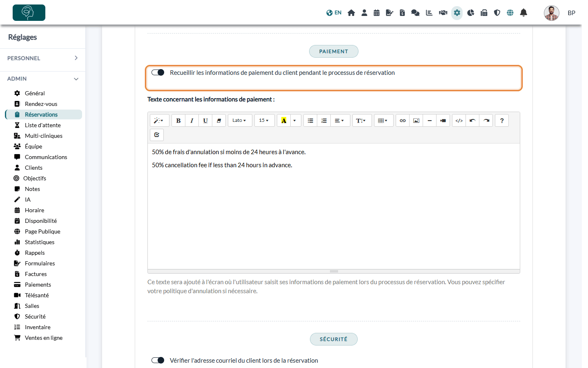Click the yellow highlight color button

[284, 121]
